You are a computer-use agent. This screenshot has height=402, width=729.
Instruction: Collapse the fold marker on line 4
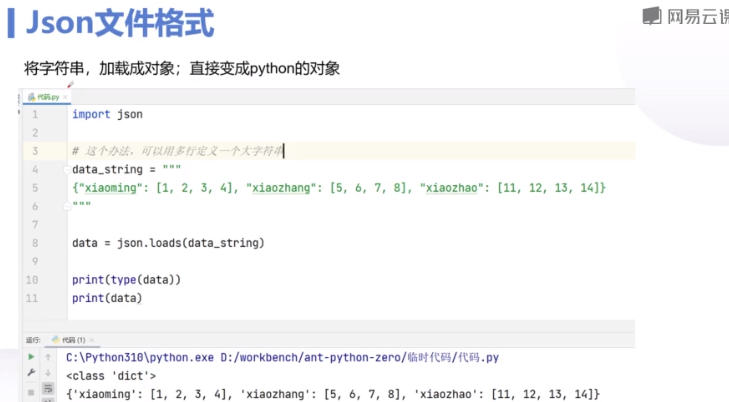click(67, 170)
